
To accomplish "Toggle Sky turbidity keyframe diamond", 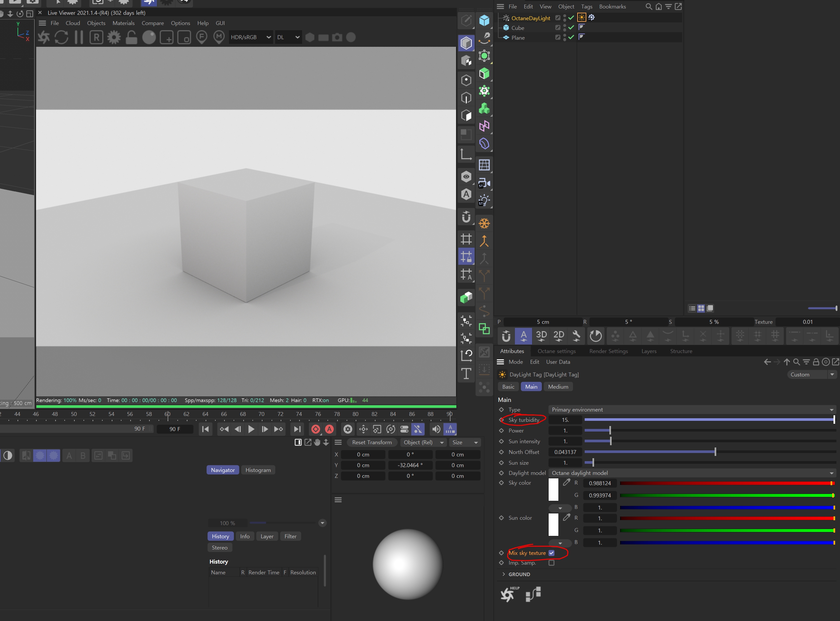I will click(x=501, y=420).
